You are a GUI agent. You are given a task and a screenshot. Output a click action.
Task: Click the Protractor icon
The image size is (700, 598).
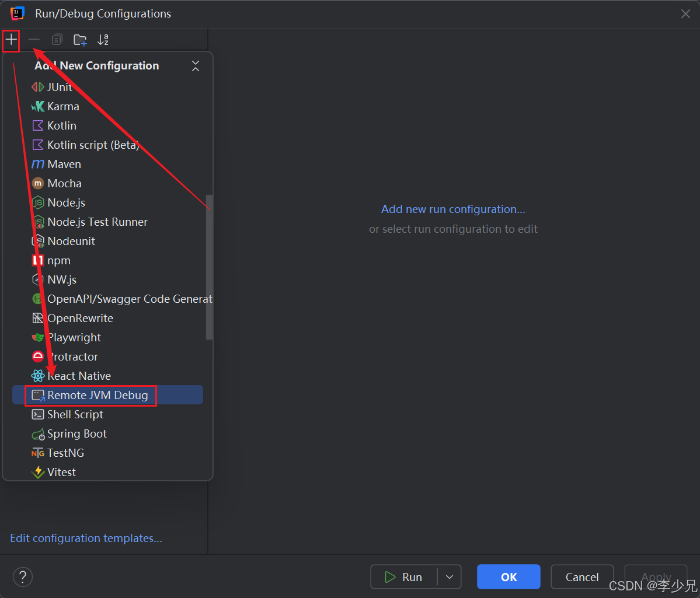(38, 356)
